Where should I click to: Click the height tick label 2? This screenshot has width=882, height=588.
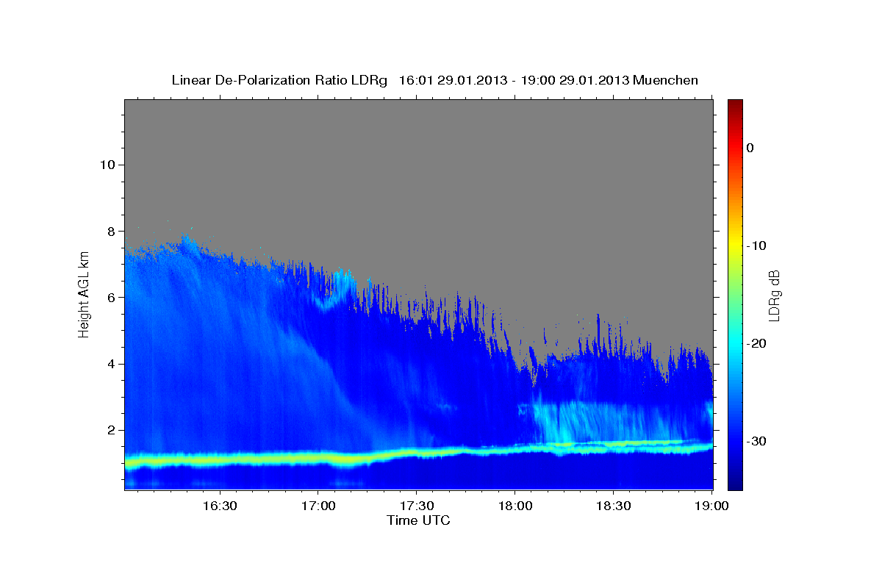[x=110, y=430]
